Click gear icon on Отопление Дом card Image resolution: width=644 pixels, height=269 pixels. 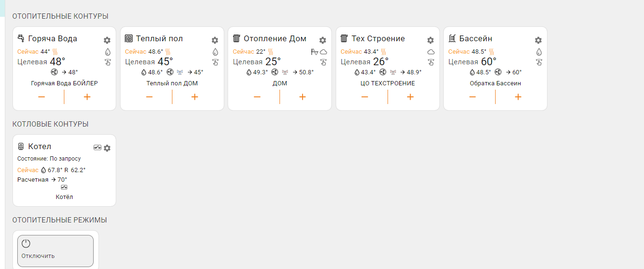[x=323, y=40]
